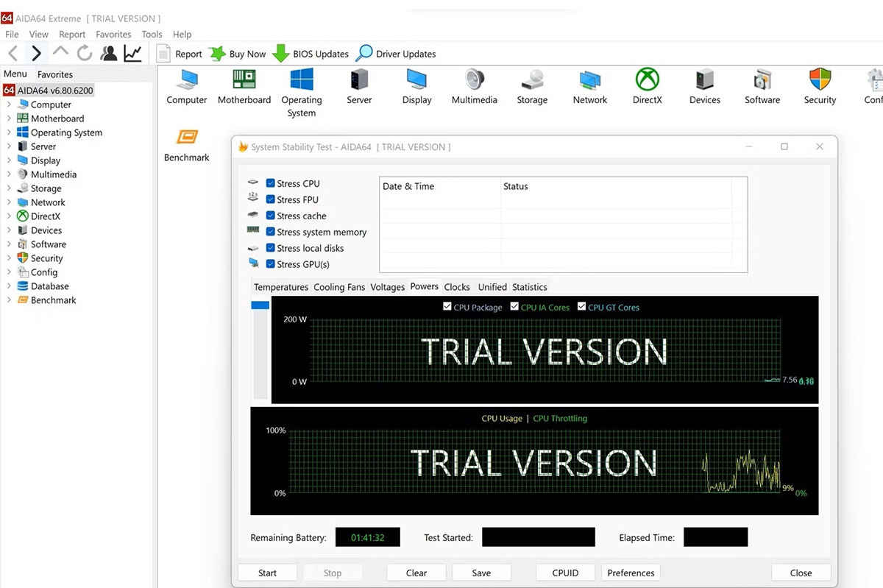883x588 pixels.
Task: Expand the Database tree node
Action: pyautogui.click(x=9, y=286)
